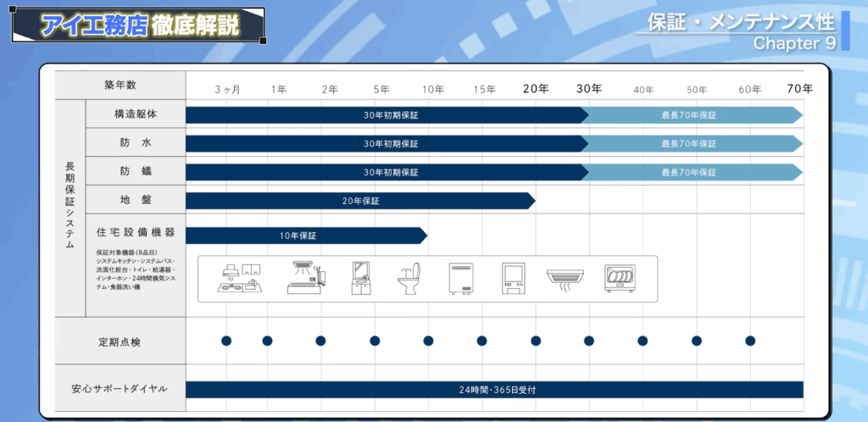This screenshot has height=422, width=868.
Task: Click the 30年 inspection dot
Action: coord(589,341)
